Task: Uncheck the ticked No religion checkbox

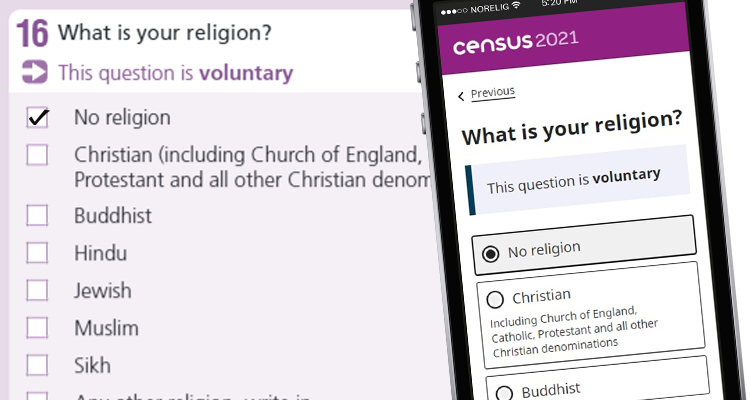Action: 37,118
